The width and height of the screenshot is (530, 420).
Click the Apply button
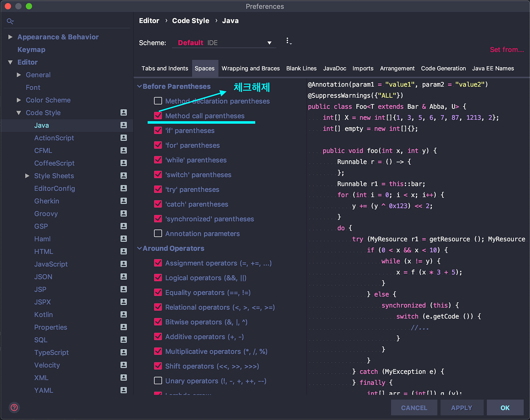[462, 407]
